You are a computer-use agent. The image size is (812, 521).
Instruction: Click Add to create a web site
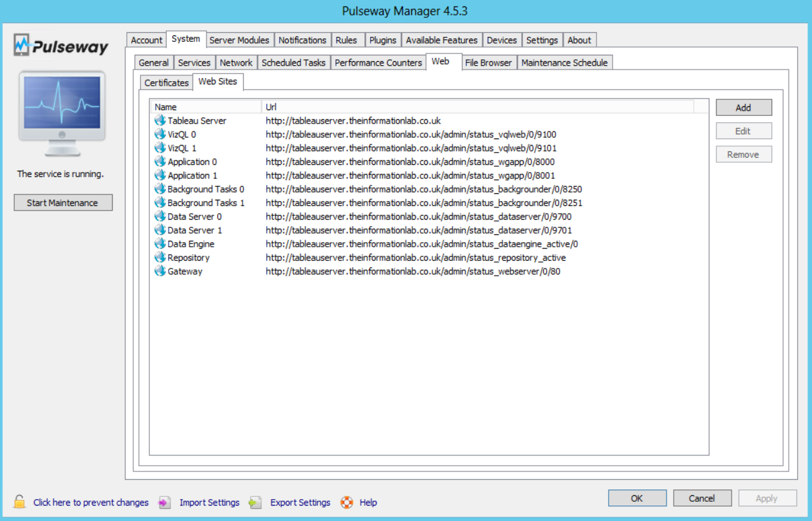coord(743,108)
